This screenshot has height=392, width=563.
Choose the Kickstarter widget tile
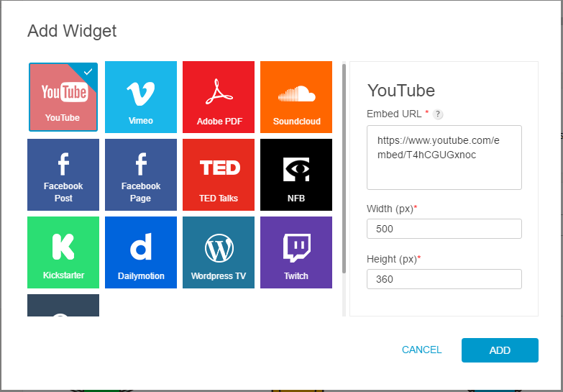pos(63,252)
